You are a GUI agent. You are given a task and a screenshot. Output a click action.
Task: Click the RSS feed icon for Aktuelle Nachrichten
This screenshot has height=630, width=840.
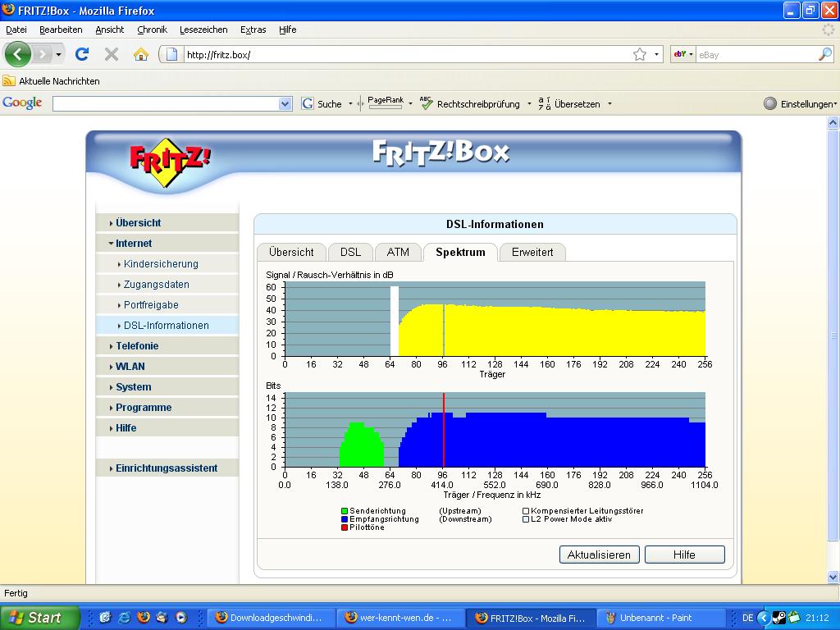coord(9,81)
